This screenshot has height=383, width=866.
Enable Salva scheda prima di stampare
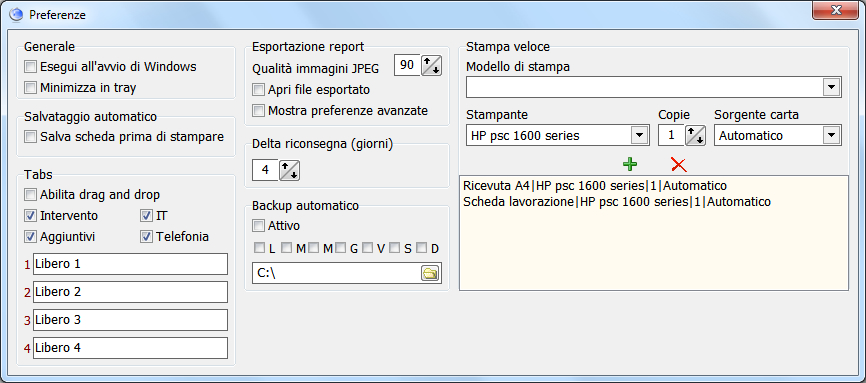coord(30,137)
